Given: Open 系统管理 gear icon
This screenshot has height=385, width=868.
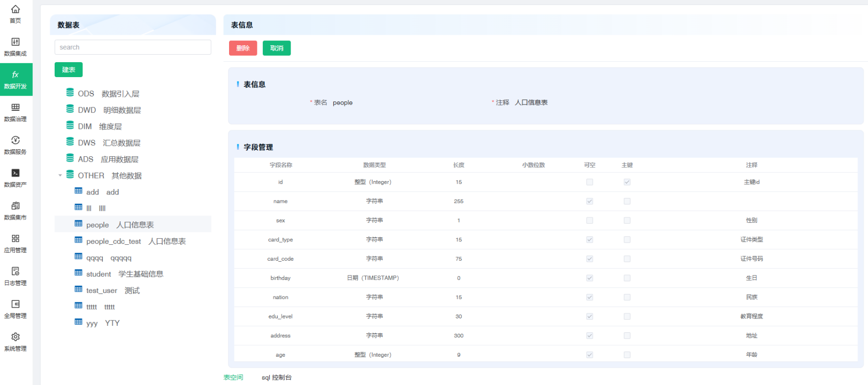Looking at the screenshot, I should (x=15, y=338).
